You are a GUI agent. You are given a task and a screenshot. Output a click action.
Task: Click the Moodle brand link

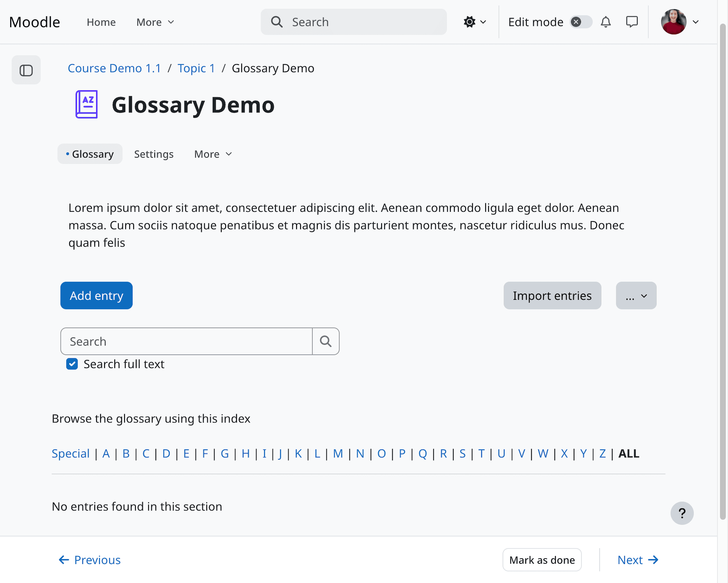click(35, 22)
